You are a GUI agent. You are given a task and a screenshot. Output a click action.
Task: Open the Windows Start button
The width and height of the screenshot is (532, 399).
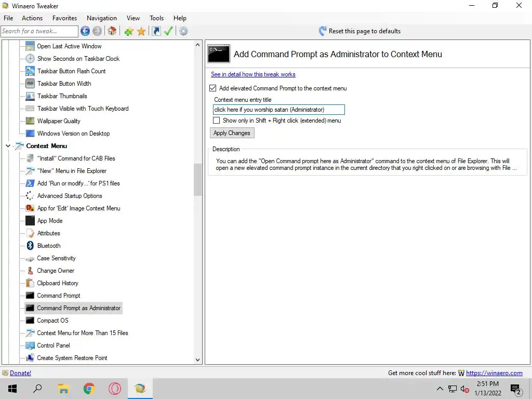click(12, 389)
